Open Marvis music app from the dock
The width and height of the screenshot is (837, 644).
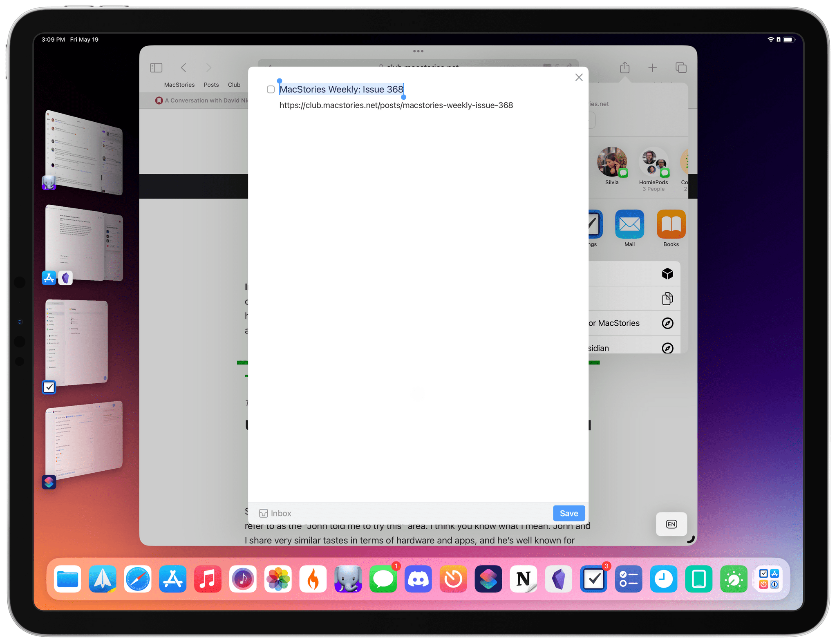click(x=243, y=579)
